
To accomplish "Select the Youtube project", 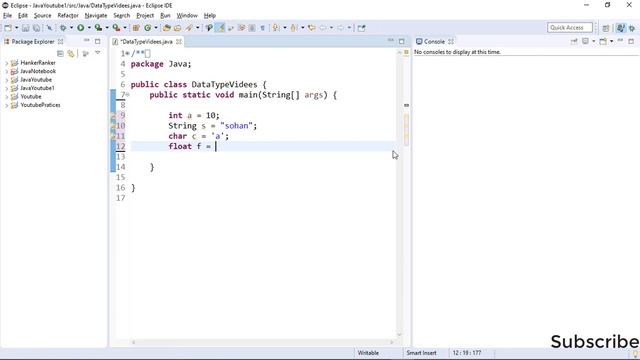I will point(31,97).
